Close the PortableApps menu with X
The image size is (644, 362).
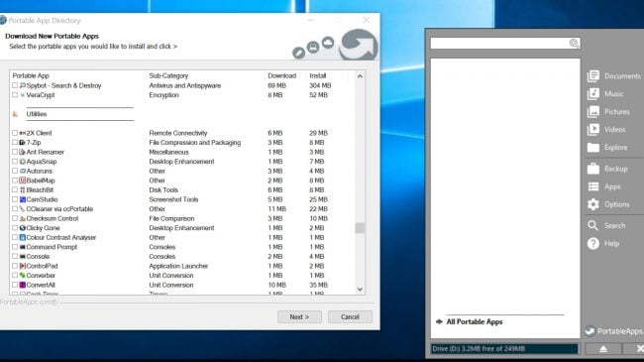pos(639,349)
